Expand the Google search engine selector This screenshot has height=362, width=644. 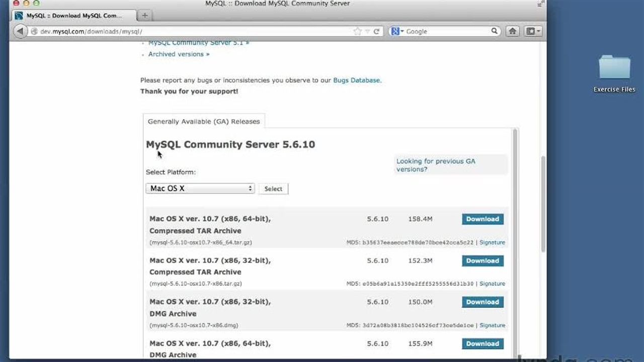coord(396,31)
